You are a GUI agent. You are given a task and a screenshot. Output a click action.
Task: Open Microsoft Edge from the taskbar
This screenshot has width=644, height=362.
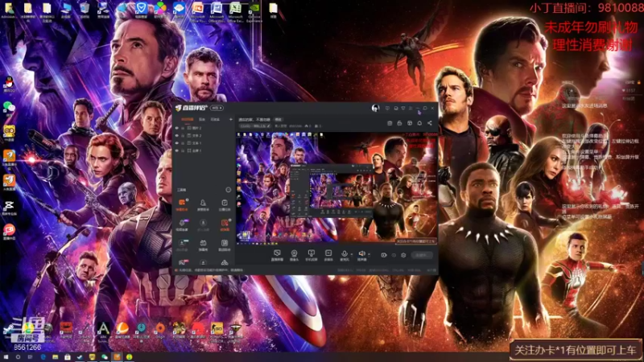(43, 357)
